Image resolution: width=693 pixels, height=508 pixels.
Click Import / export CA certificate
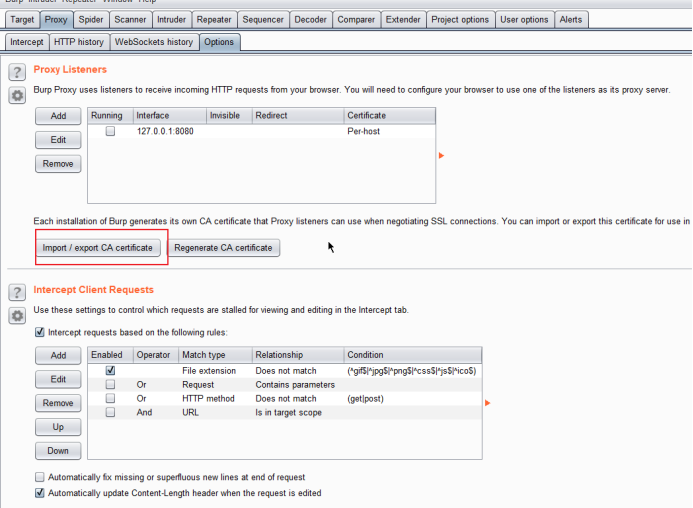pos(98,248)
